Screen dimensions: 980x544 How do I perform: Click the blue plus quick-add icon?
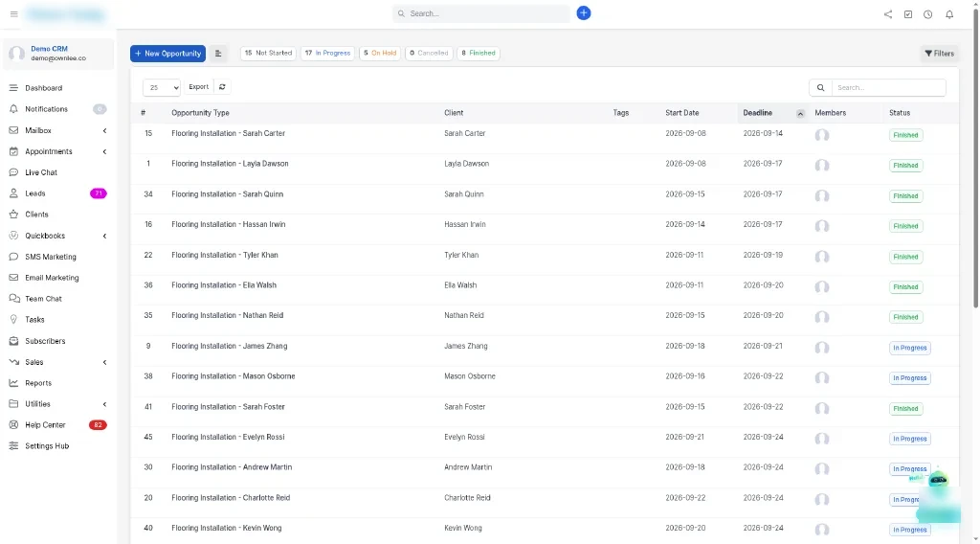tap(583, 13)
